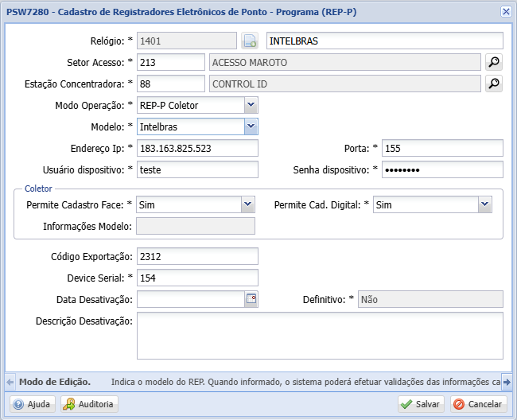The height and width of the screenshot is (420, 517).
Task: Open search lens for Setor Acesso
Action: 494,62
